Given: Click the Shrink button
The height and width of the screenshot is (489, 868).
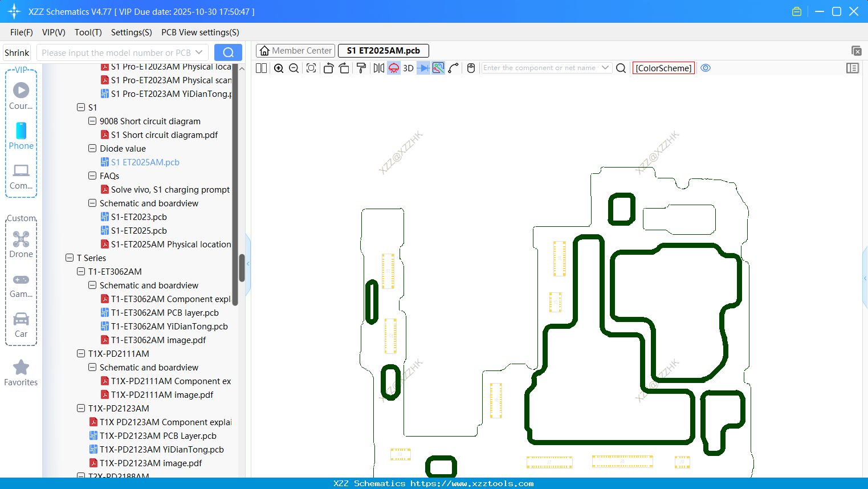Looking at the screenshot, I should point(17,52).
